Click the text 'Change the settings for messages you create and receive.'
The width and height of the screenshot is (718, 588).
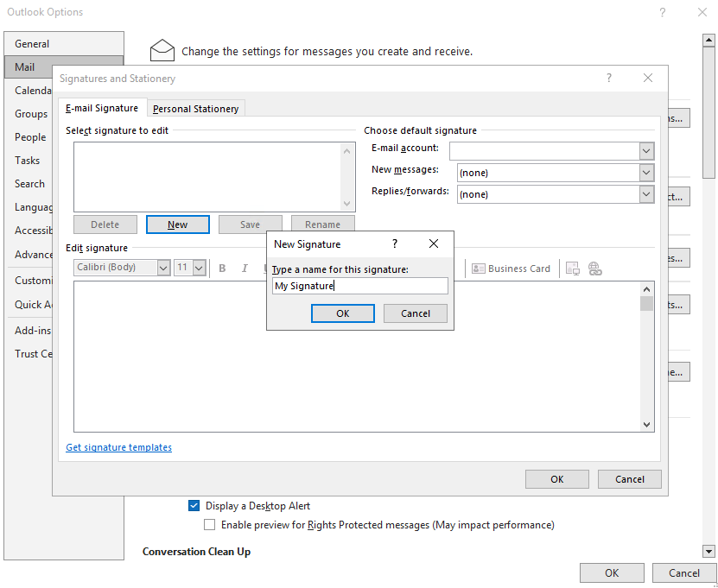[327, 51]
